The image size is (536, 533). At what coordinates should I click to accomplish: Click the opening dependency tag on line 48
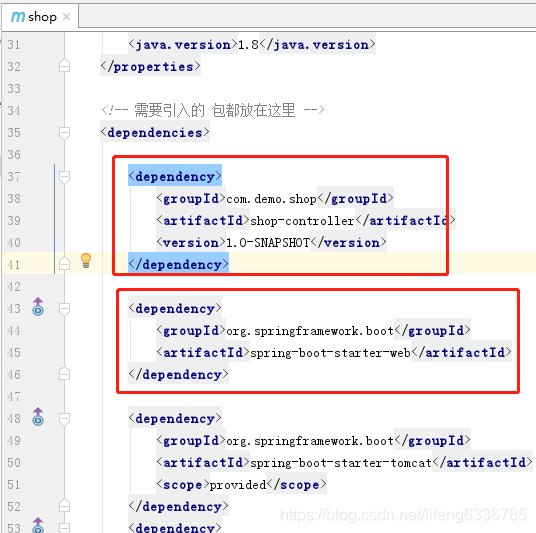coord(175,419)
